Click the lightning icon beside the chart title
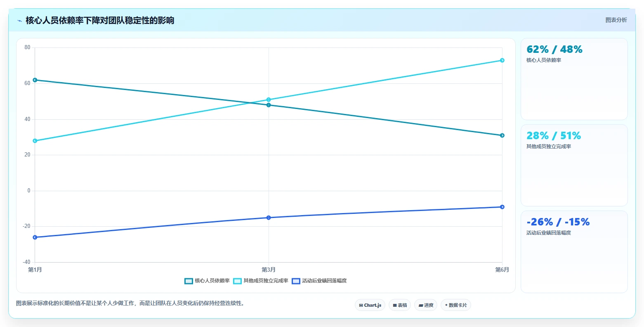 point(20,21)
